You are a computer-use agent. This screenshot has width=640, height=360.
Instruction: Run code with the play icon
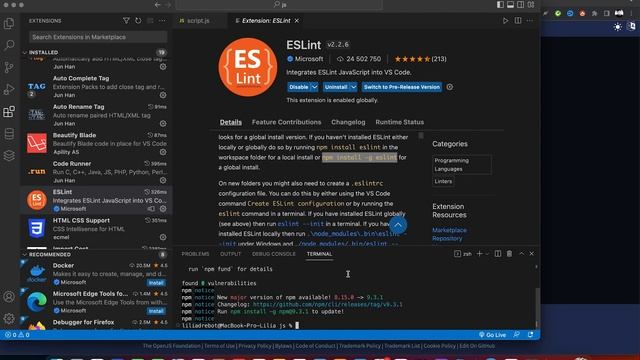pos(505,20)
